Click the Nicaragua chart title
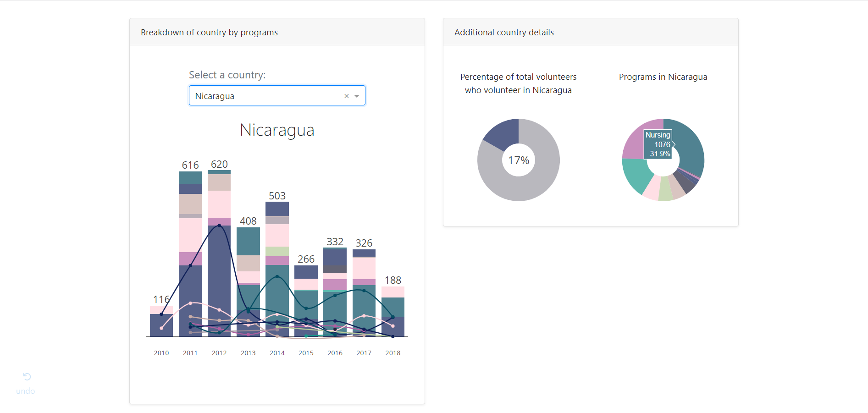 [277, 130]
